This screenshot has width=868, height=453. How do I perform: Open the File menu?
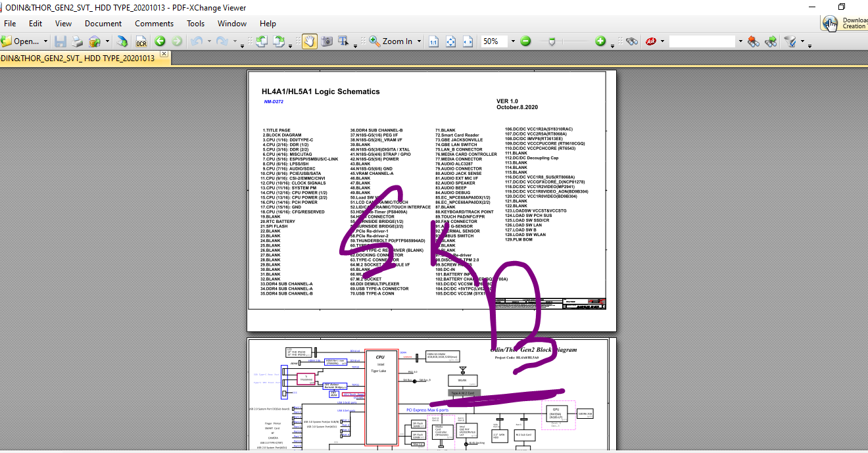coord(10,23)
